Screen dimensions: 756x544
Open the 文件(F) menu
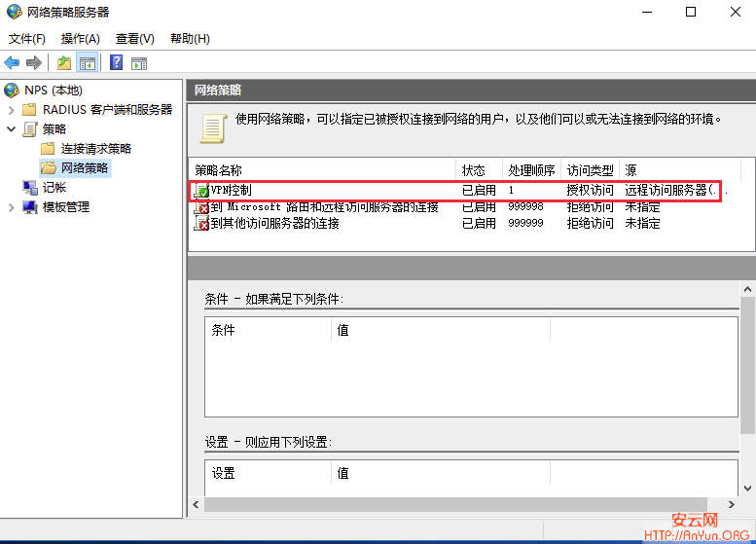click(x=27, y=39)
